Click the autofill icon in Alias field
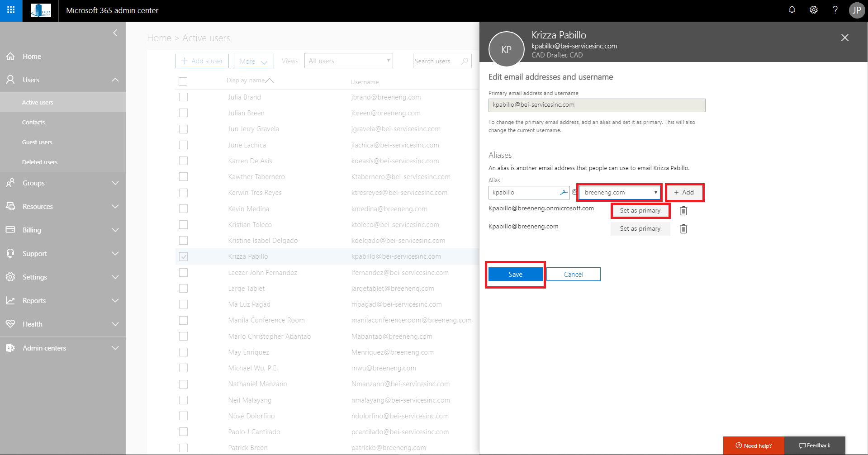Viewport: 868px width, 455px height. 564,193
